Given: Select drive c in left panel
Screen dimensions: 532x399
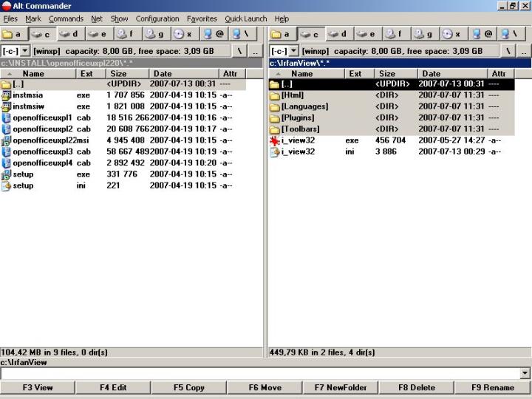Looking at the screenshot, I should (x=41, y=34).
